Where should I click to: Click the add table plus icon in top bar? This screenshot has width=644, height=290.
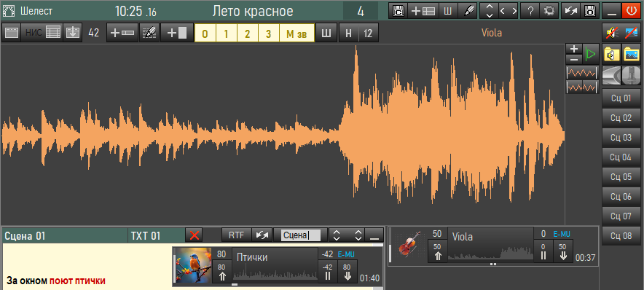[x=423, y=11]
